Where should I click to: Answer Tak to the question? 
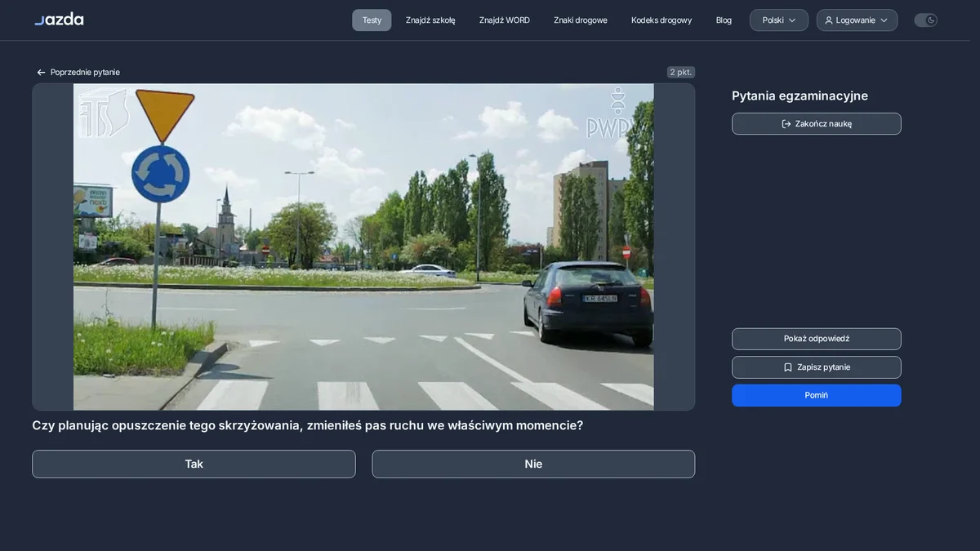194,464
